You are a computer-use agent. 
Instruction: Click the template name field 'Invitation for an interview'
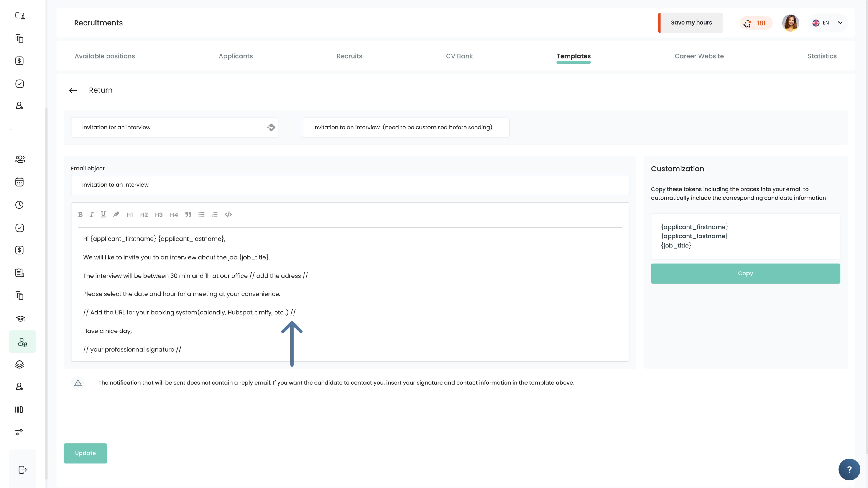pos(174,128)
